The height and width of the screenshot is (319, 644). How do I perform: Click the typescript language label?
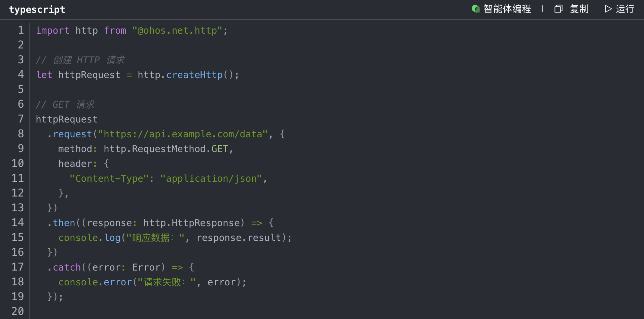(37, 9)
